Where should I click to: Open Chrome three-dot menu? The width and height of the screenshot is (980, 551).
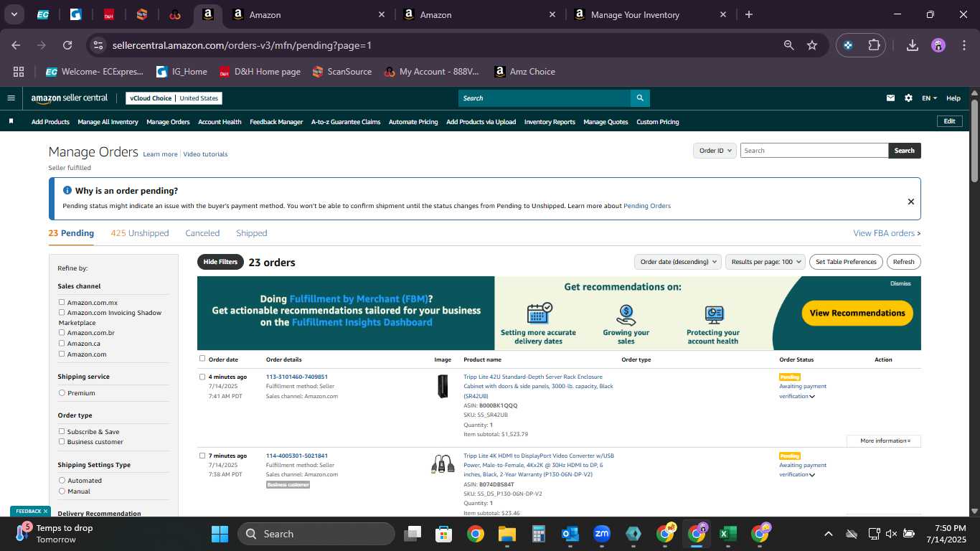tap(963, 45)
